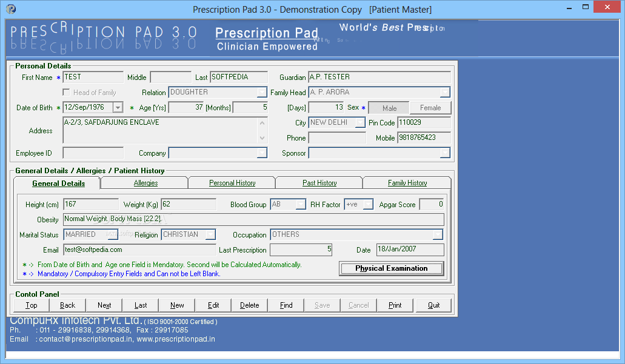This screenshot has height=364, width=625.
Task: Click the Mobile number field
Action: (x=424, y=138)
